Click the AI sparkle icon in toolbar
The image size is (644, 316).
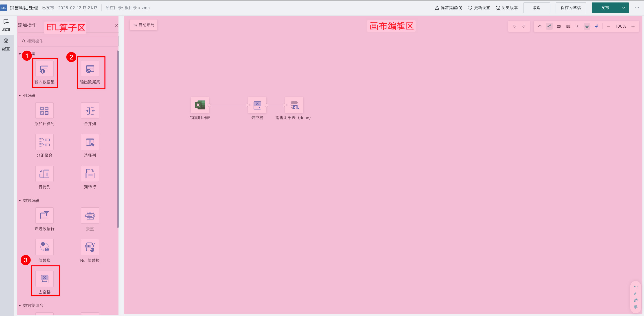click(x=596, y=26)
